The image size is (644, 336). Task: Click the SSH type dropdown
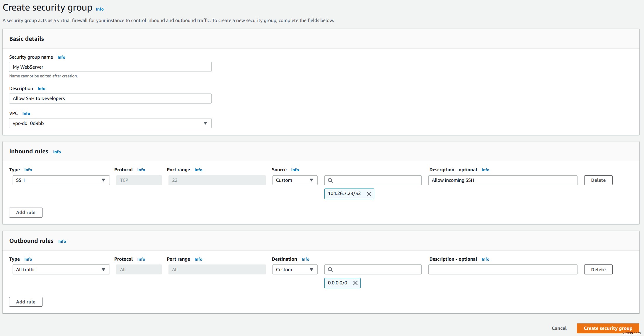(60, 180)
